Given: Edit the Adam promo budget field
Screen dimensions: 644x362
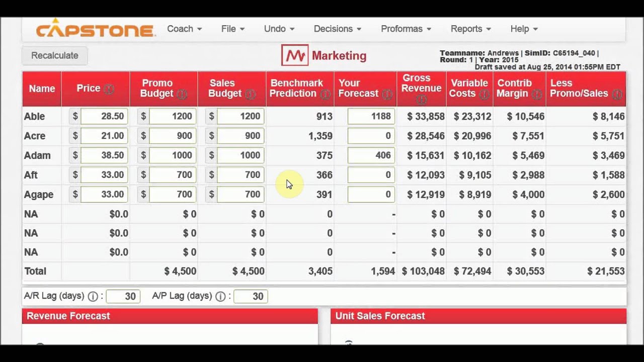Looking at the screenshot, I should 172,155.
